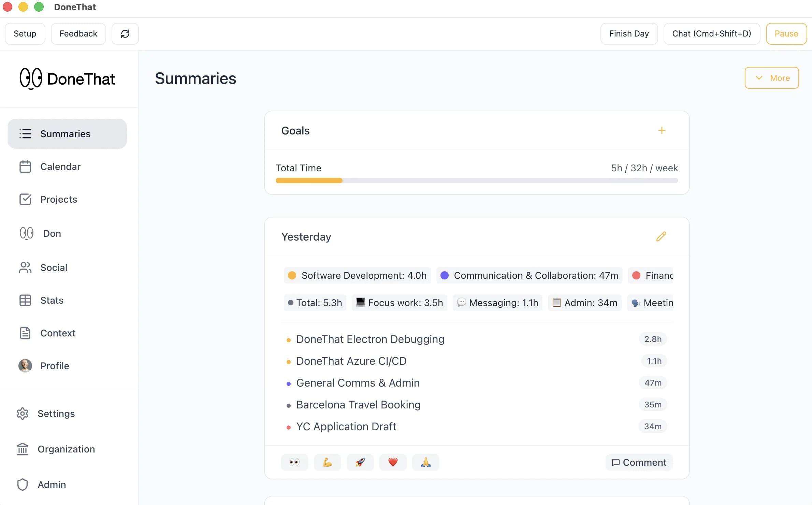Screen dimensions: 812x505
Task: Click the Communication & Collaboration: 47m tag
Action: (x=529, y=275)
